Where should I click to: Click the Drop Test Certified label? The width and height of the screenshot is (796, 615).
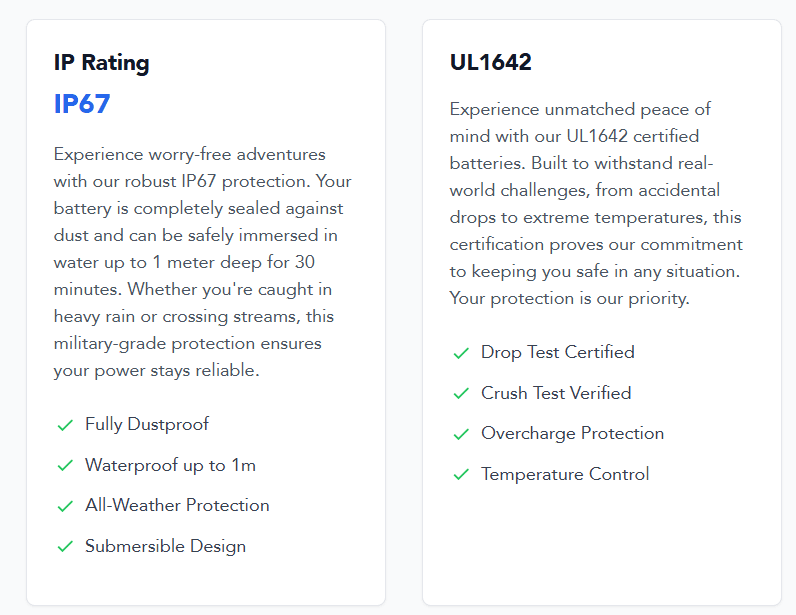(x=558, y=352)
